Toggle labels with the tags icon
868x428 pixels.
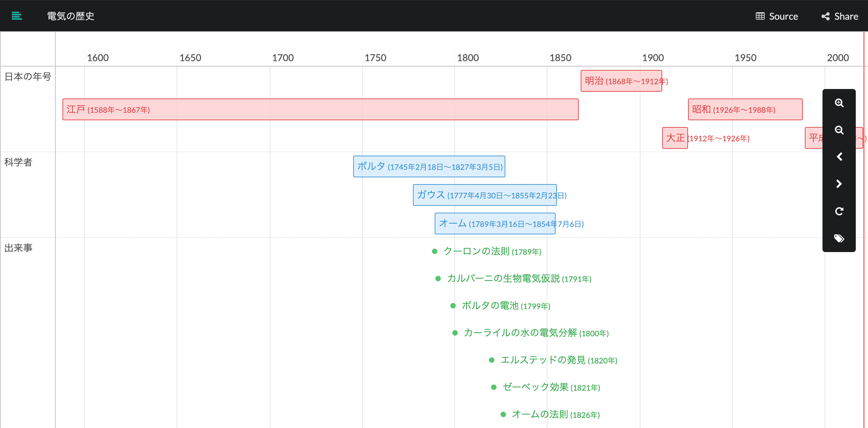tap(839, 238)
